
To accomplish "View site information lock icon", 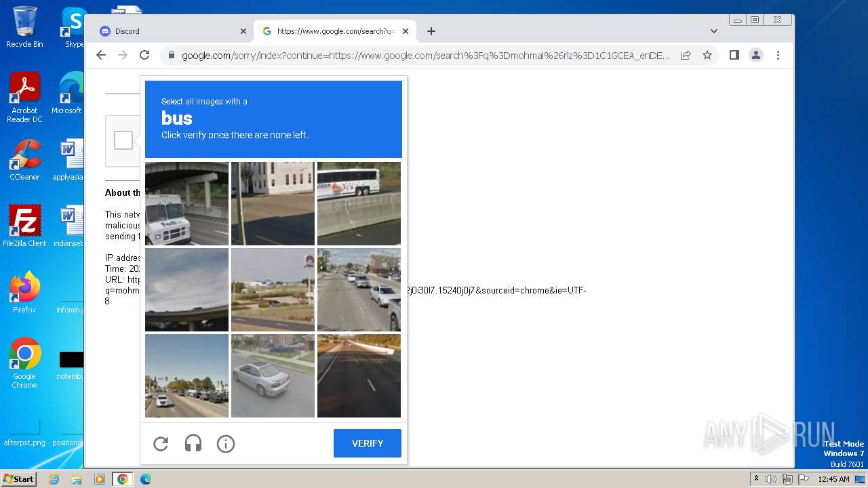I will coord(172,56).
